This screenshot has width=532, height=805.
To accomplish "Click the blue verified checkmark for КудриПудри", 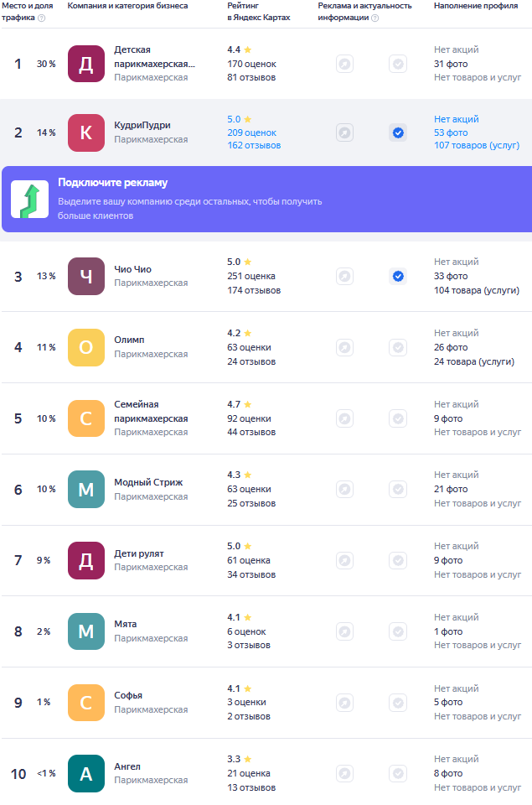I will tap(398, 133).
